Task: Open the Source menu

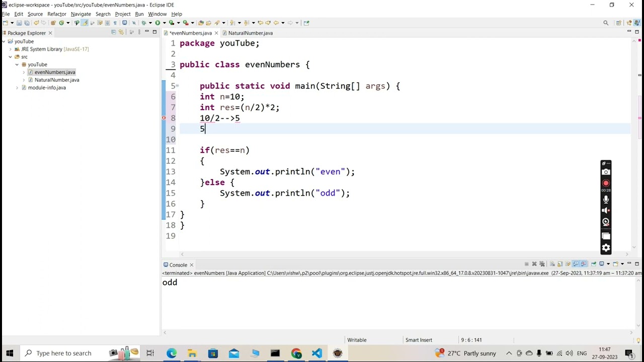Action: click(35, 14)
